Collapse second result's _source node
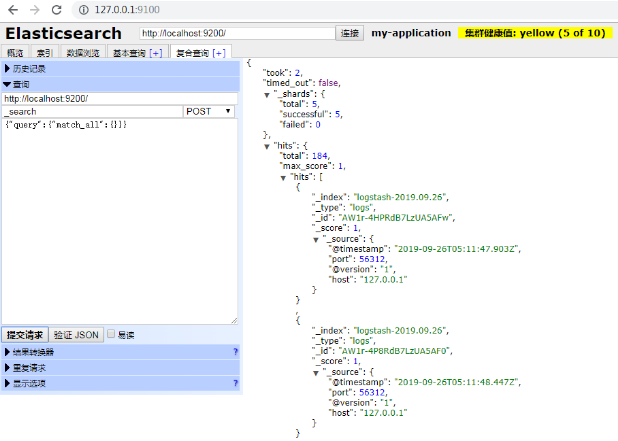Screen dimensions: 618x441 point(316,373)
